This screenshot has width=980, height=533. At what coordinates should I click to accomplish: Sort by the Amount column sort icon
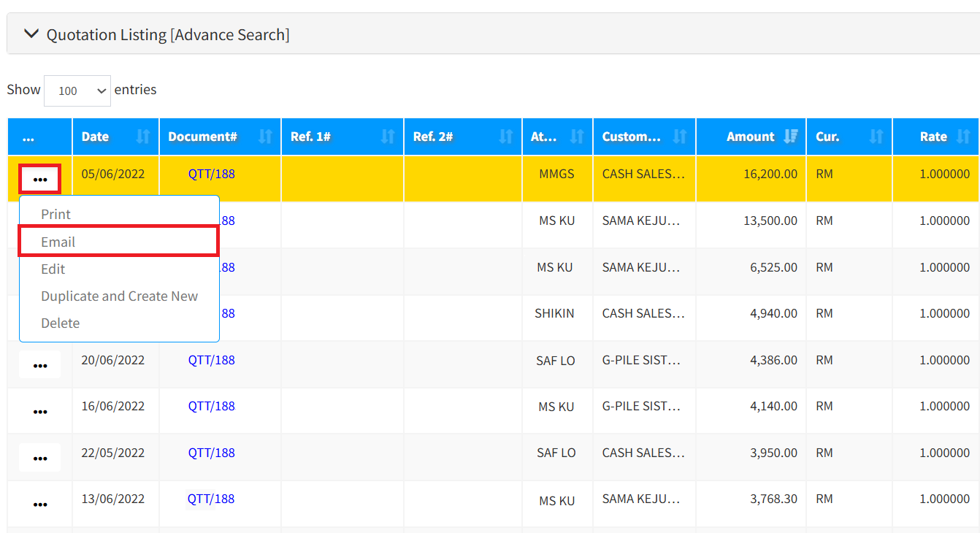click(x=790, y=137)
